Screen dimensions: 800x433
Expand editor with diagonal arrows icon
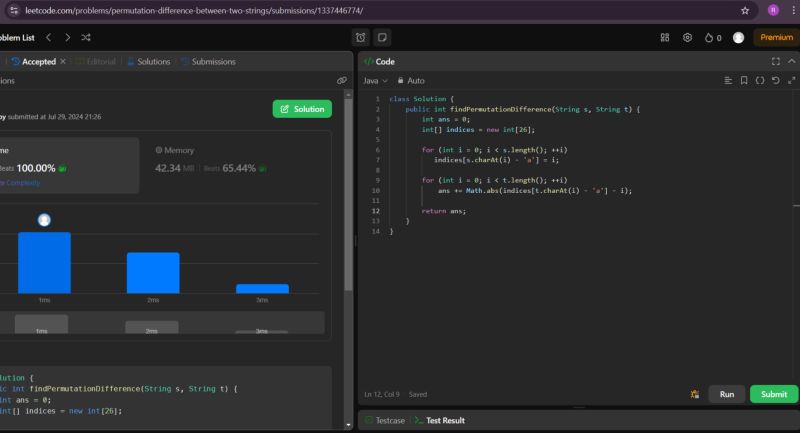(791, 81)
